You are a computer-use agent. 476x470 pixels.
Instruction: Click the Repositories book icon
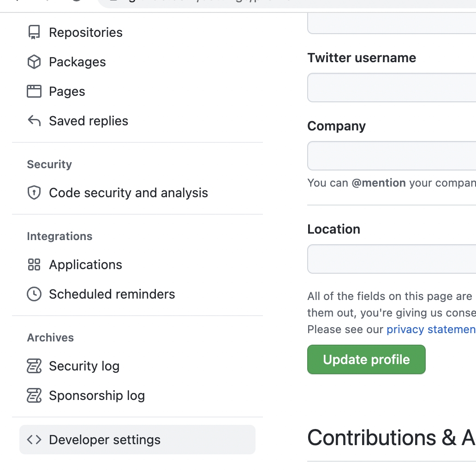click(34, 32)
